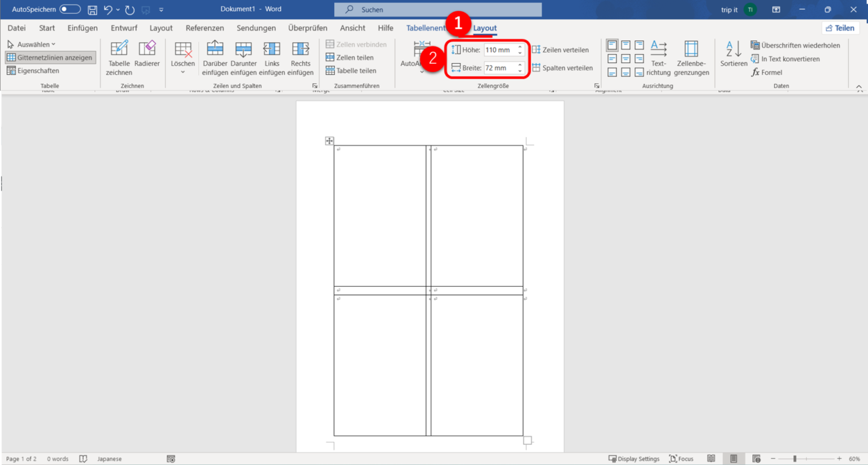This screenshot has height=465, width=868.
Task: Click Zellen teilen
Action: [350, 57]
